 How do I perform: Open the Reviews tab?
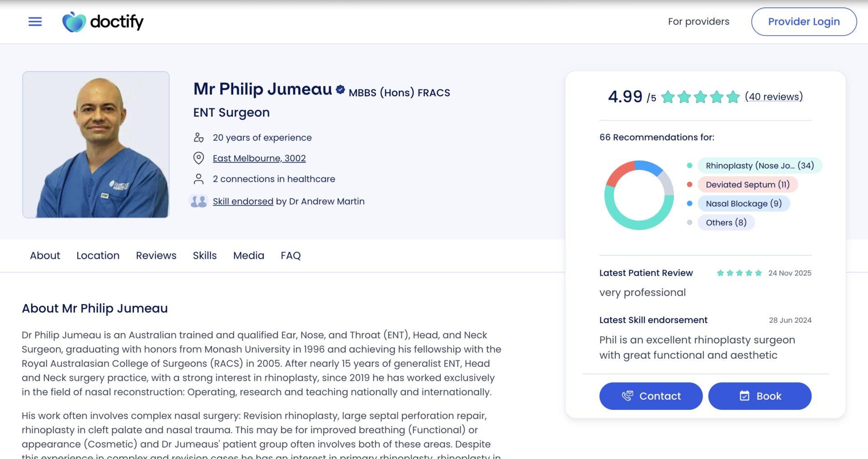156,256
